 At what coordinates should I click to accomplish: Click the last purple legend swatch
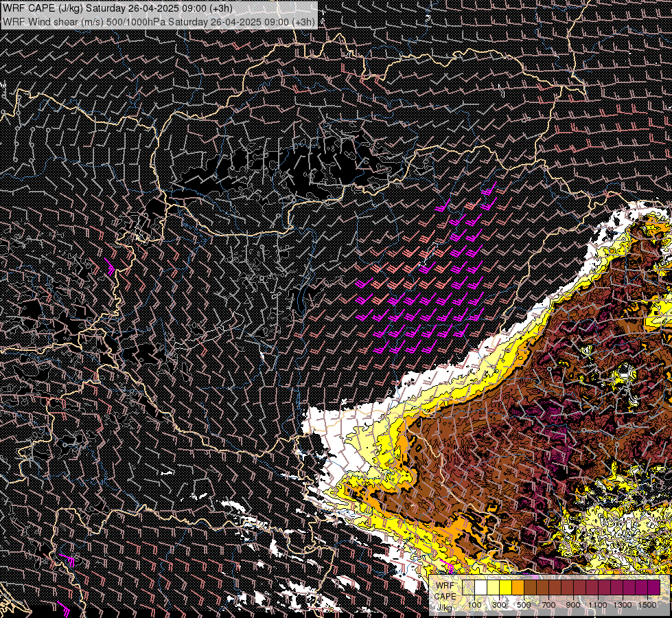(x=653, y=587)
